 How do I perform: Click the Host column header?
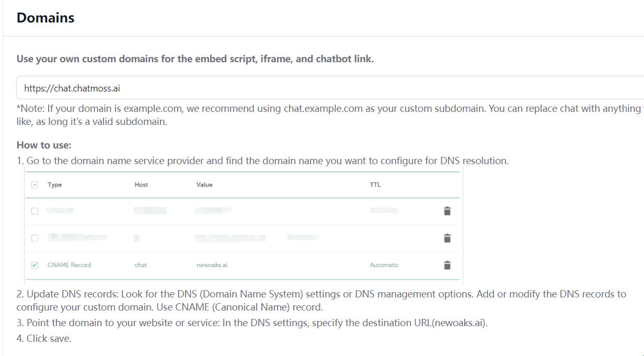click(141, 185)
